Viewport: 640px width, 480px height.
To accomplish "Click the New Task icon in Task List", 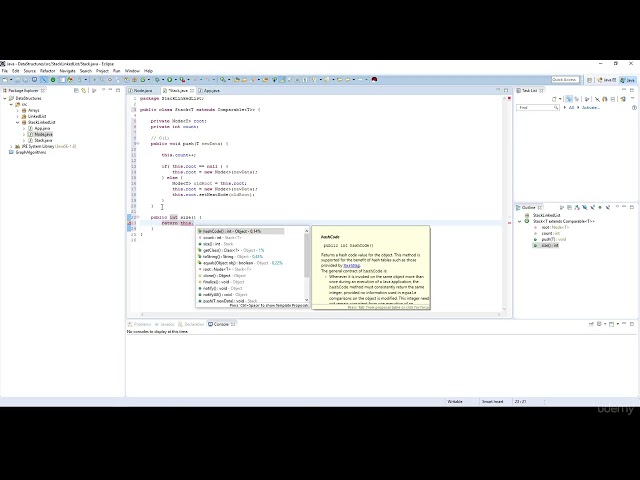I will pyautogui.click(x=554, y=99).
